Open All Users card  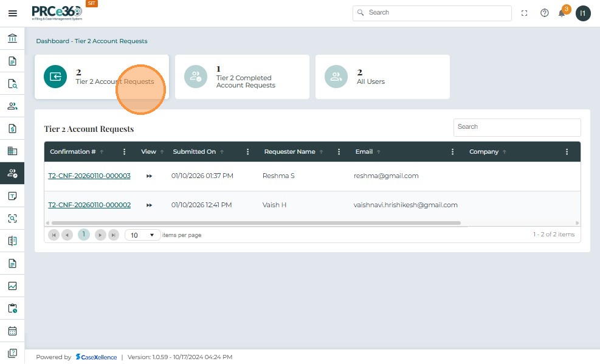[x=382, y=77]
